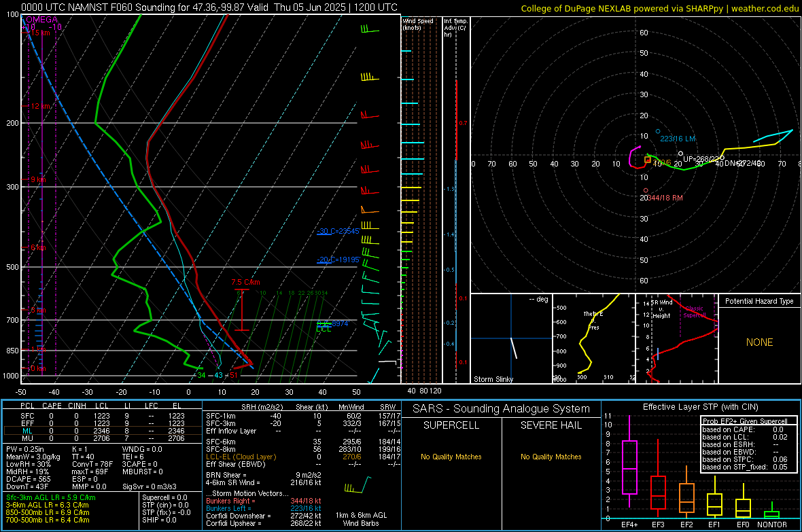Click the Storm Slinky panel label

pyautogui.click(x=493, y=379)
